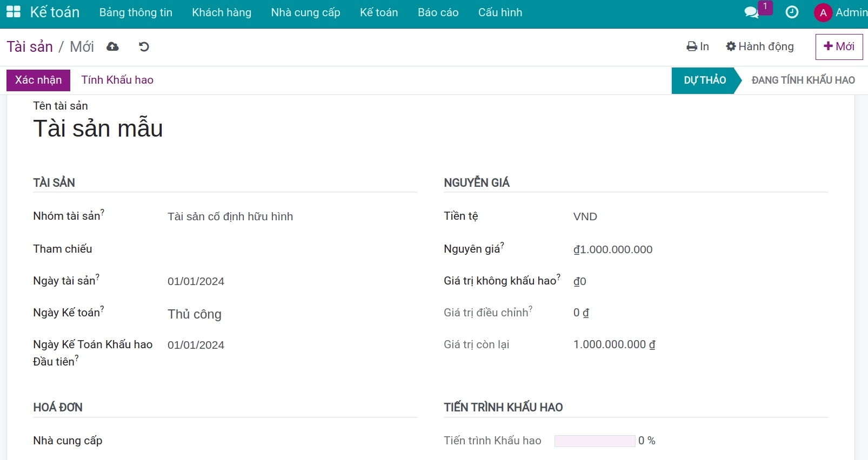Edit Ngày Kế Toán Khấu hao Đầu tiên date

292,345
